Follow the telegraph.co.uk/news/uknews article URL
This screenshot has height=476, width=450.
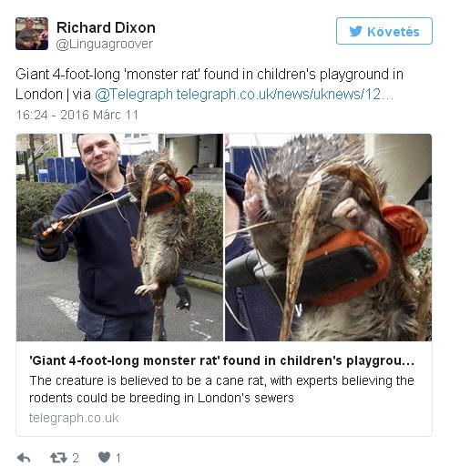point(285,95)
